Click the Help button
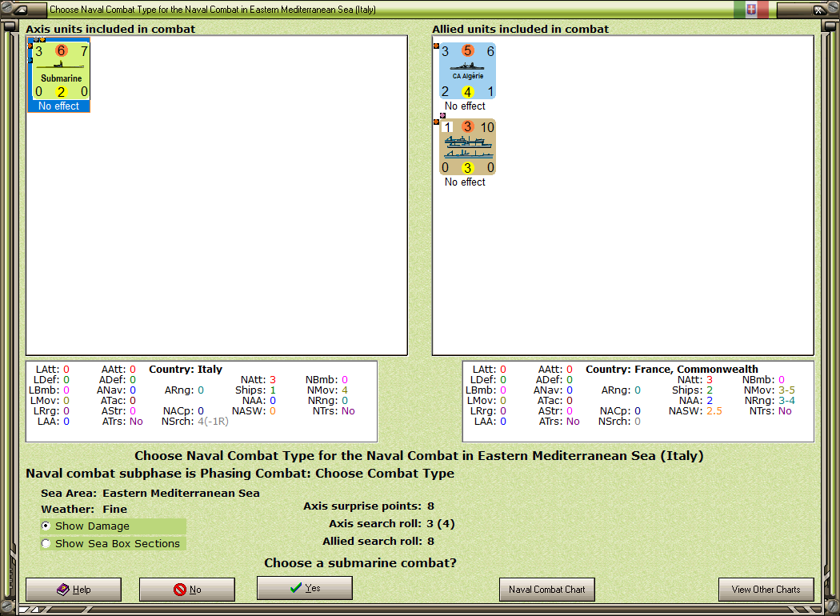The height and width of the screenshot is (616, 840). (74, 590)
